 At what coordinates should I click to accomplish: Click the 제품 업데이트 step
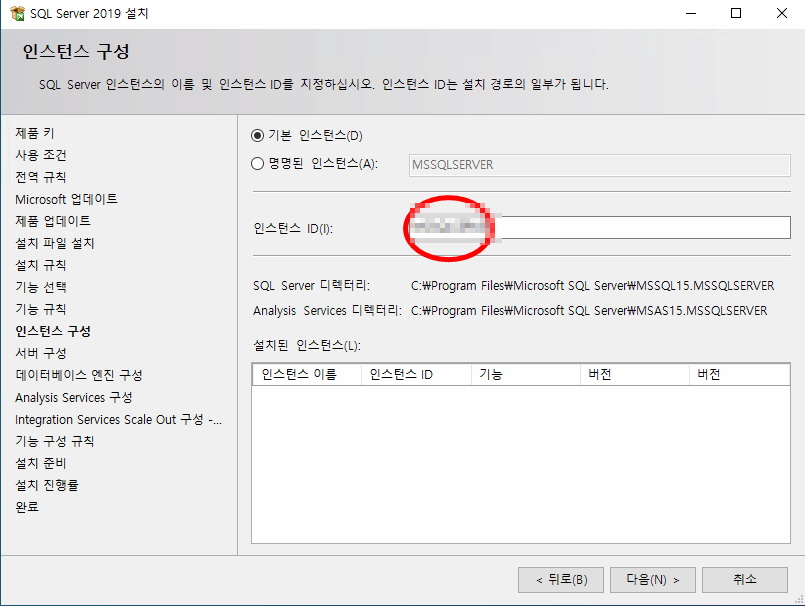coord(53,221)
